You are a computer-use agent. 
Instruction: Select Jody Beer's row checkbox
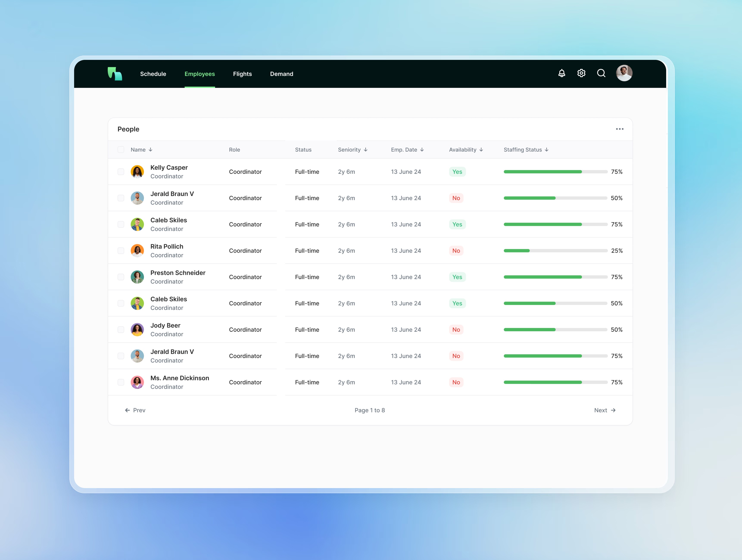(121, 330)
